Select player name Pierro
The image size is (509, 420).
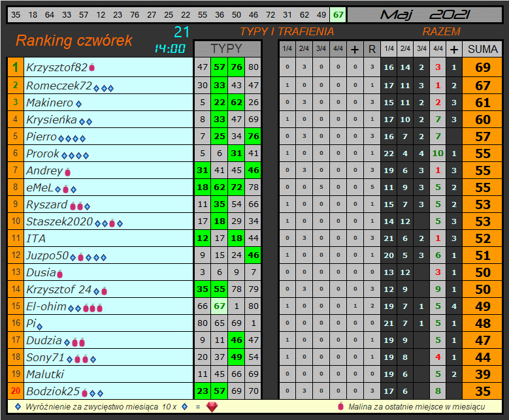click(41, 137)
